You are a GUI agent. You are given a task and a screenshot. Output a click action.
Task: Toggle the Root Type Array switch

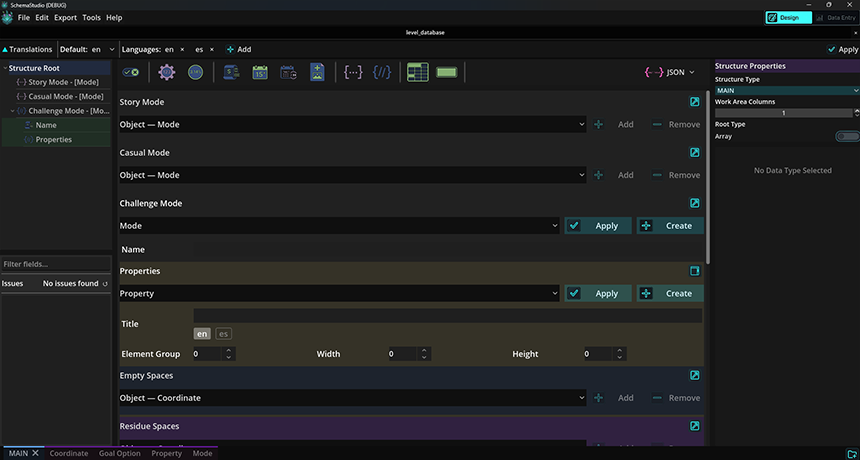[x=847, y=136]
